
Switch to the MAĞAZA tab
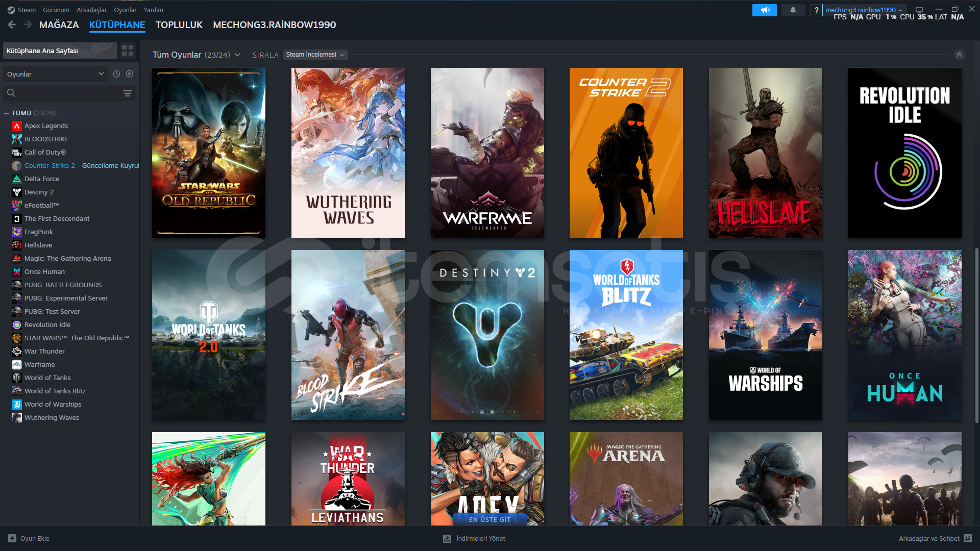click(x=59, y=24)
